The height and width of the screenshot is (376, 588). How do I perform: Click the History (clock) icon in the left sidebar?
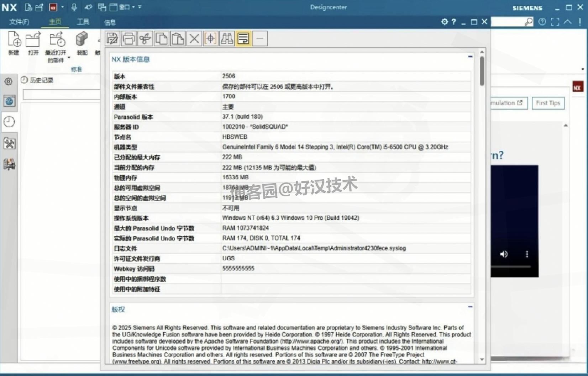[x=9, y=122]
